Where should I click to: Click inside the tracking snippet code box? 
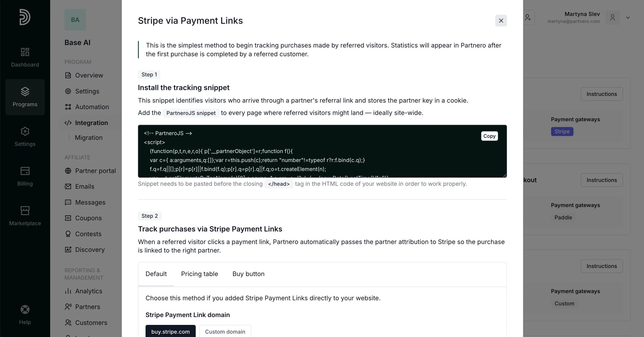point(322,151)
